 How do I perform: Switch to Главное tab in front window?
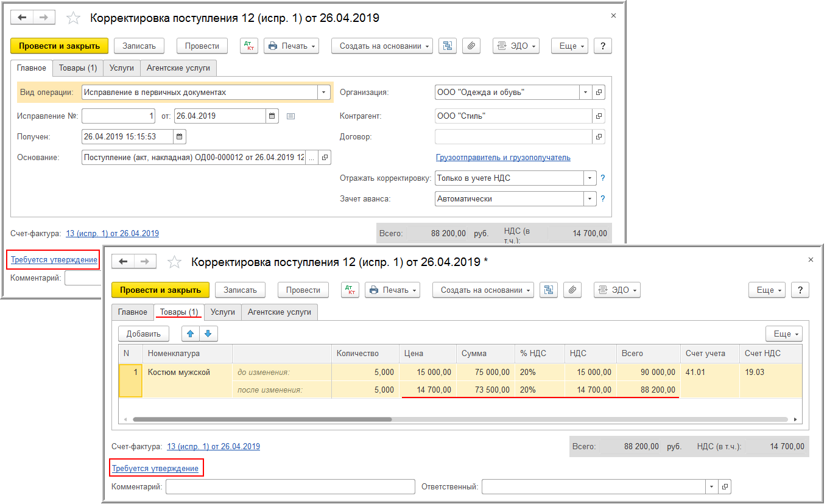coord(133,312)
